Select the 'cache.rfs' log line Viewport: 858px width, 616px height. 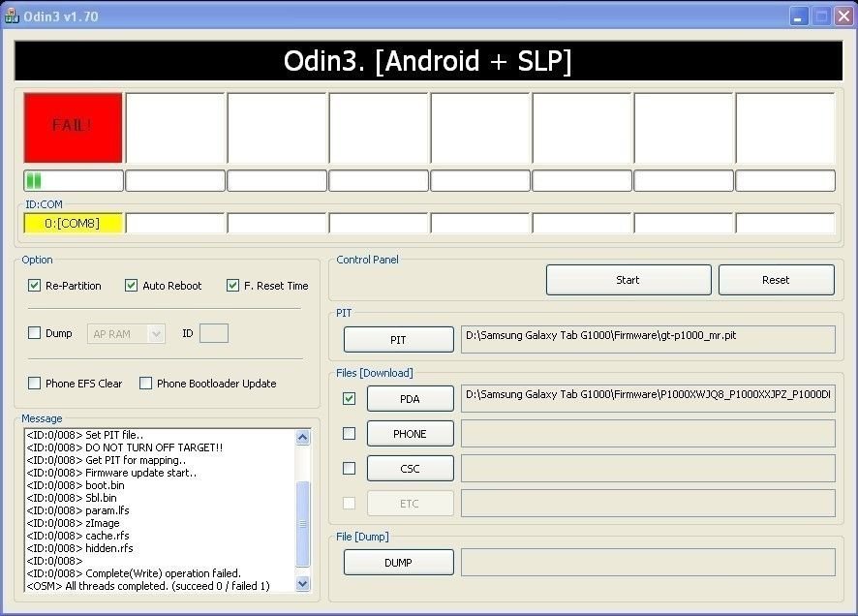coord(78,536)
